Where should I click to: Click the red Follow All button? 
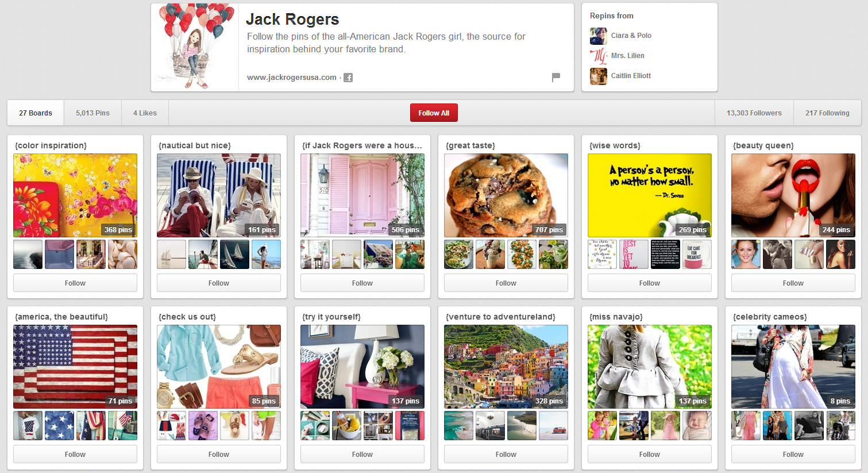pos(434,113)
